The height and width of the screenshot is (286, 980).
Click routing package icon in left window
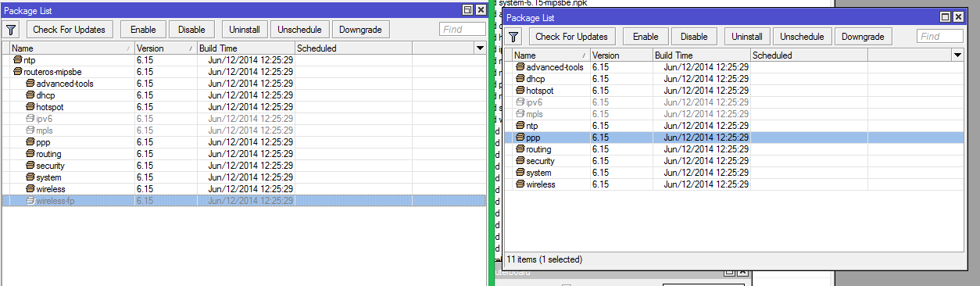(x=30, y=154)
